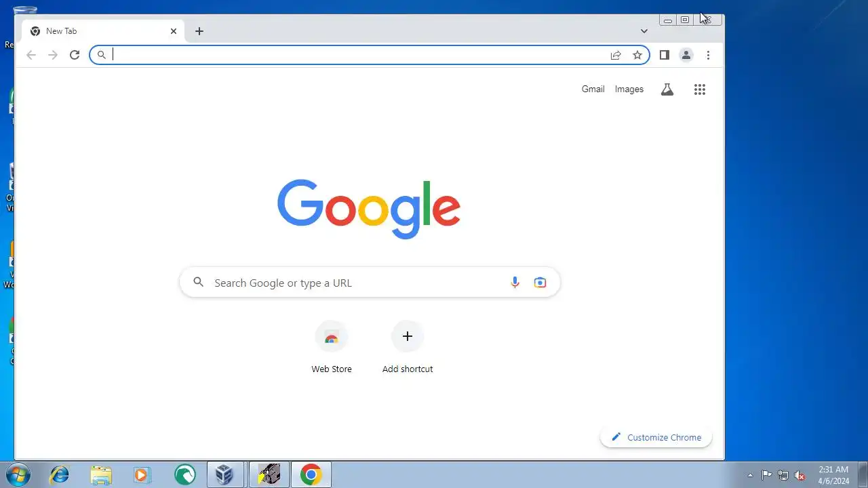Launch Internet Explorer from the taskbar
The width and height of the screenshot is (868, 488).
point(60,474)
